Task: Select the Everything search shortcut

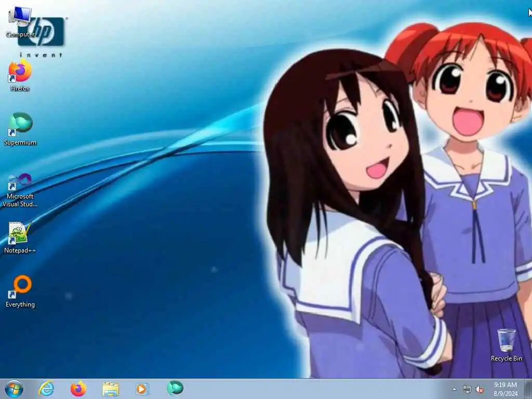Action: 20,291
